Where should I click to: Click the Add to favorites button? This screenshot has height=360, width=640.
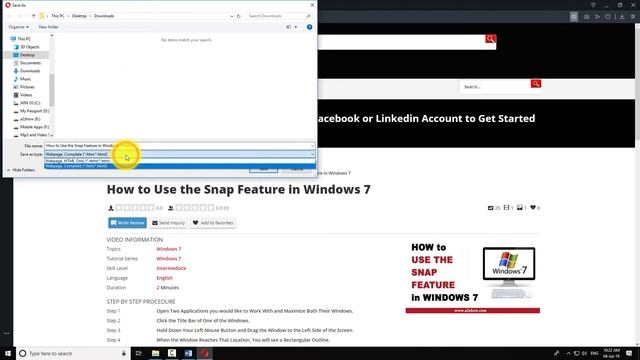[x=213, y=223]
